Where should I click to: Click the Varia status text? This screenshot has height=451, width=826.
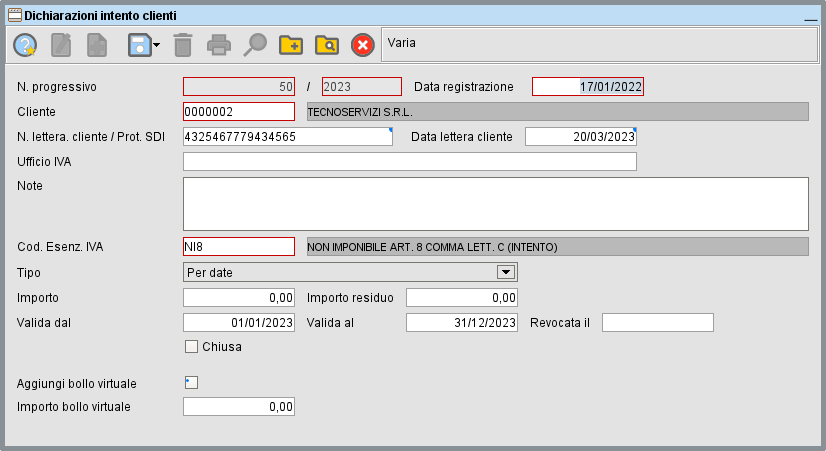(x=401, y=43)
